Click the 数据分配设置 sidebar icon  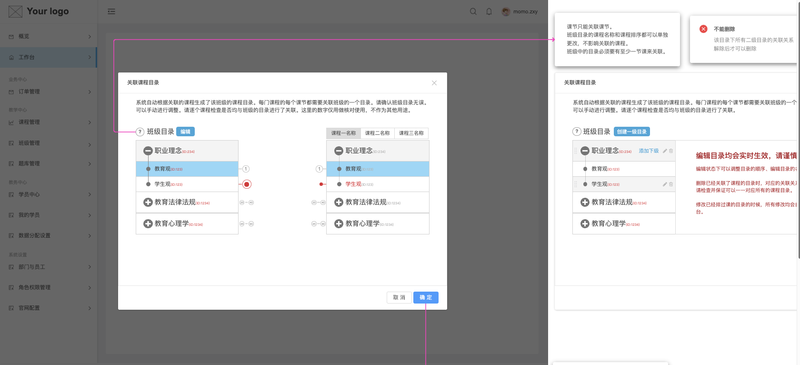tap(11, 236)
